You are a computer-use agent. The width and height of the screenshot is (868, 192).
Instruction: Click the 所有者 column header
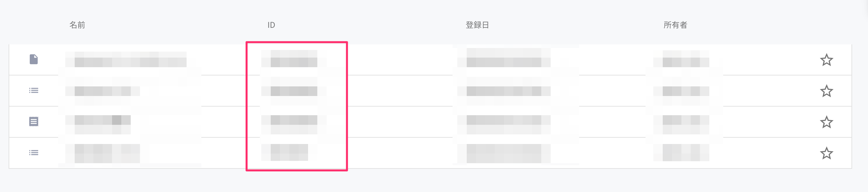click(x=675, y=25)
